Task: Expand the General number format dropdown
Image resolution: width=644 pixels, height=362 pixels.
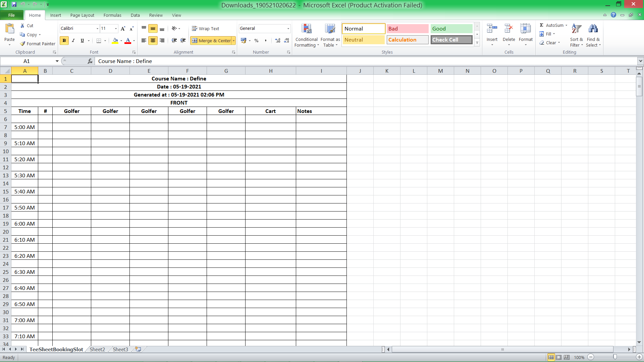Action: coord(288,29)
